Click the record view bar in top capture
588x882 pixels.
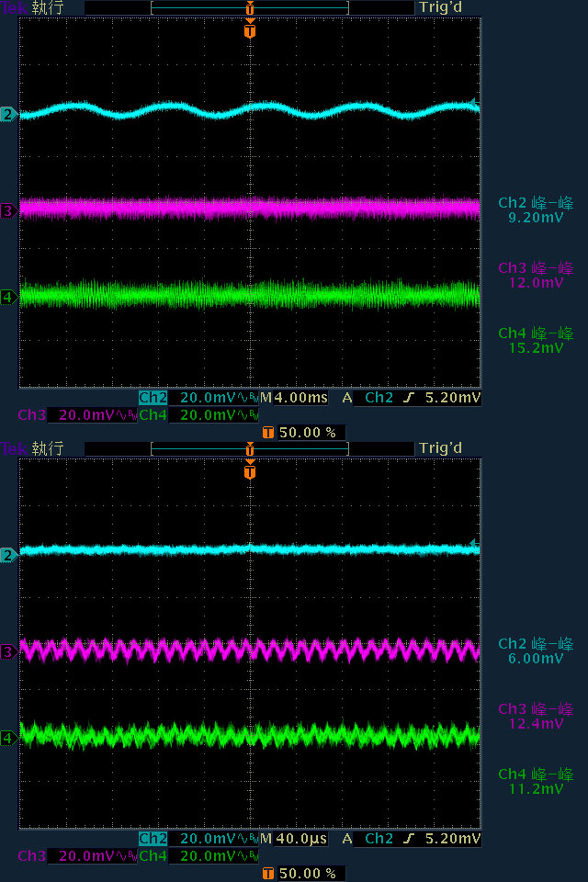pos(250,8)
